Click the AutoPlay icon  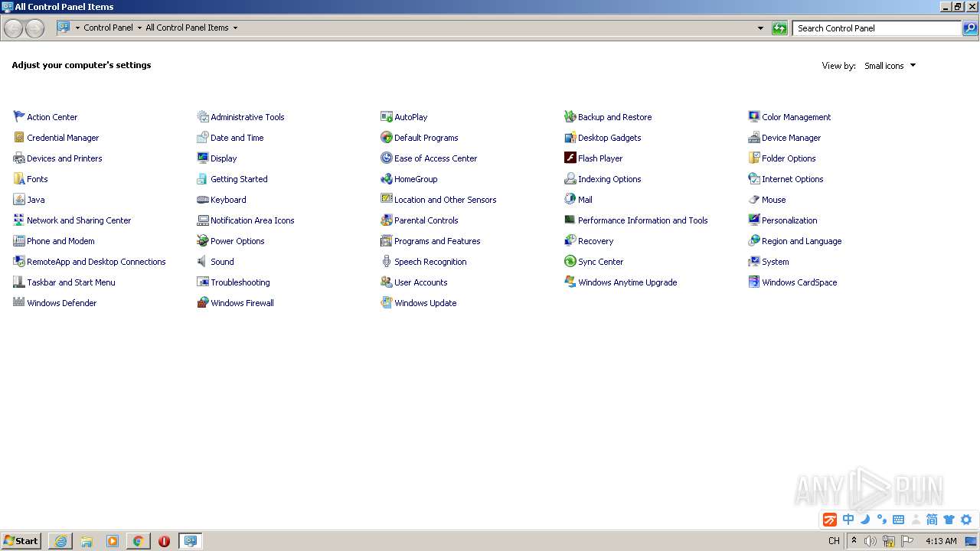387,117
